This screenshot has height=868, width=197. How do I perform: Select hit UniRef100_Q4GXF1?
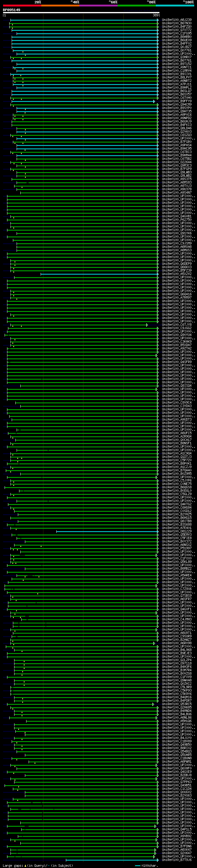point(177,609)
